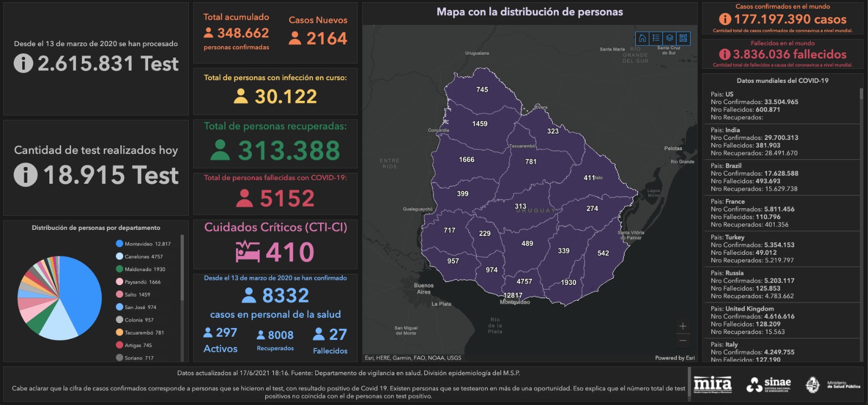Open the Powered by Esri link

click(674, 358)
